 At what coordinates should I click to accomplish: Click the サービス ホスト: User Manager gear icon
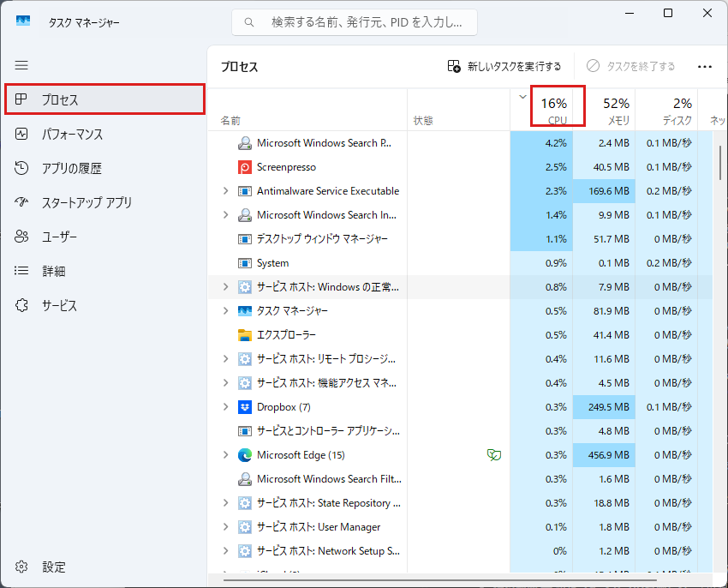tap(245, 526)
